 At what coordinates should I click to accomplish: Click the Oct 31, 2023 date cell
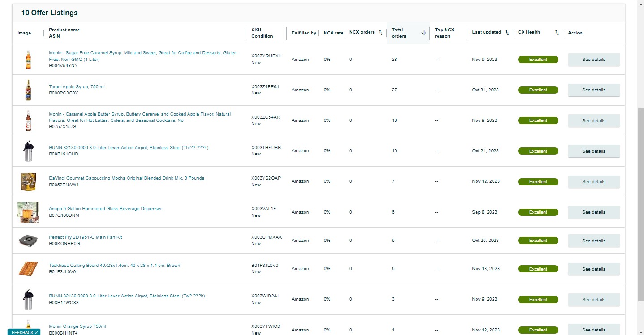click(x=485, y=90)
